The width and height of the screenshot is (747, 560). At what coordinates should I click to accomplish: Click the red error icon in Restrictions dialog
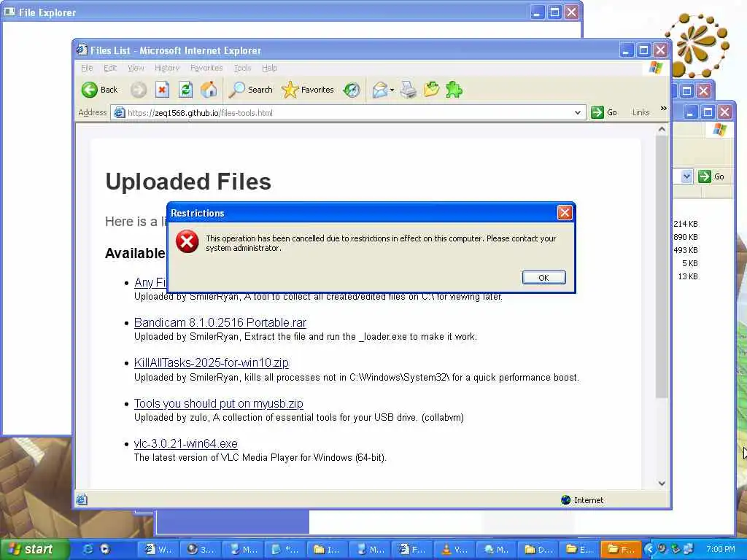coord(187,241)
